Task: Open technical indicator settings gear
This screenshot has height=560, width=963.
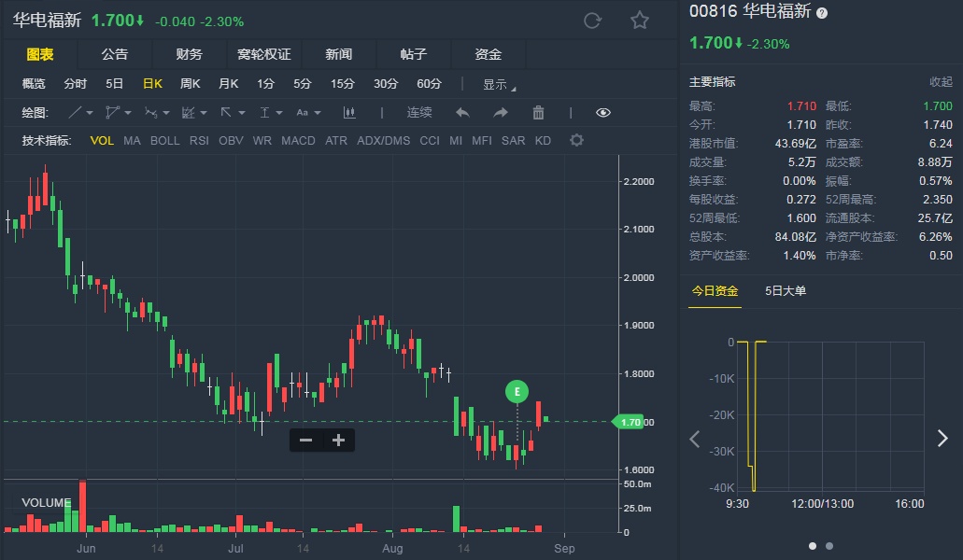Action: [576, 140]
